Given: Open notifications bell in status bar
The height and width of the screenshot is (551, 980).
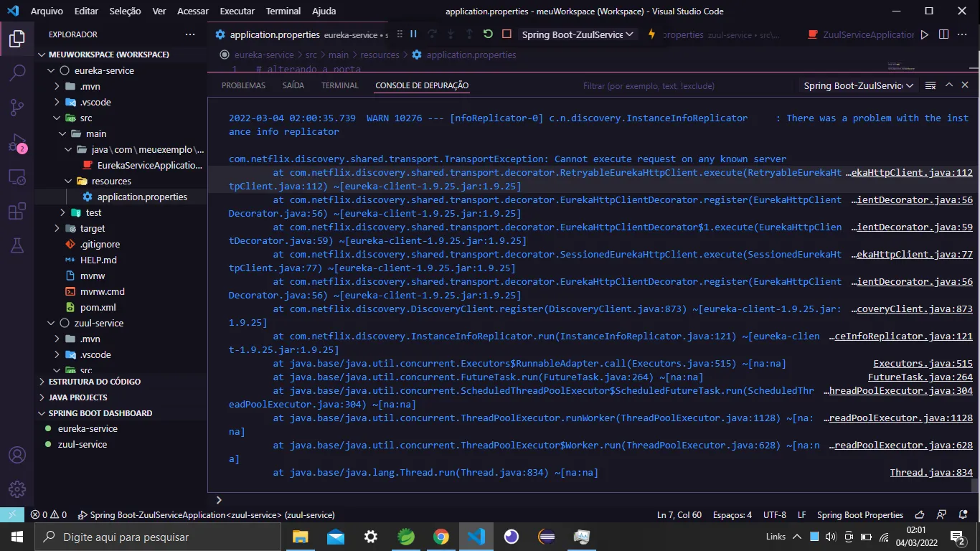Looking at the screenshot, I should 962,514.
